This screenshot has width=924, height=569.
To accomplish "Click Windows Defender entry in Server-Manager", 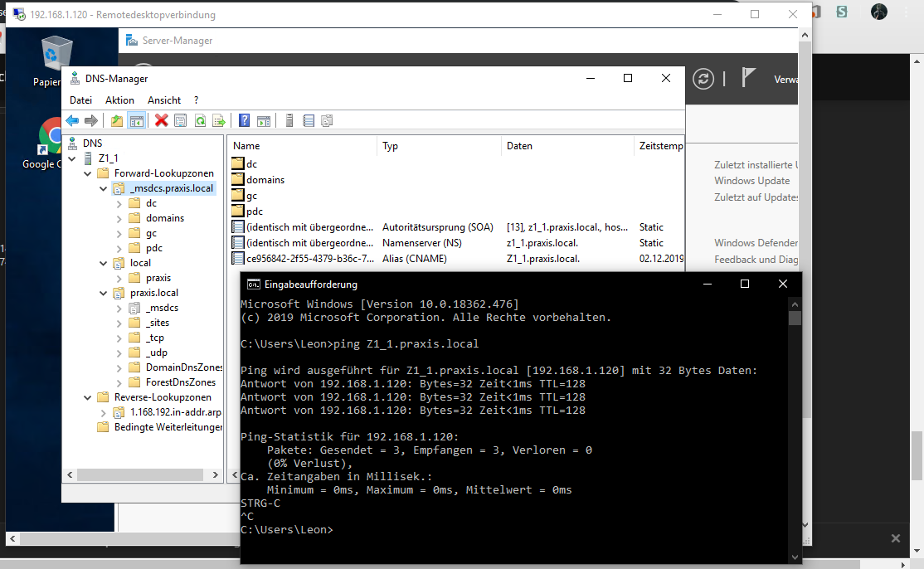I will pos(756,243).
